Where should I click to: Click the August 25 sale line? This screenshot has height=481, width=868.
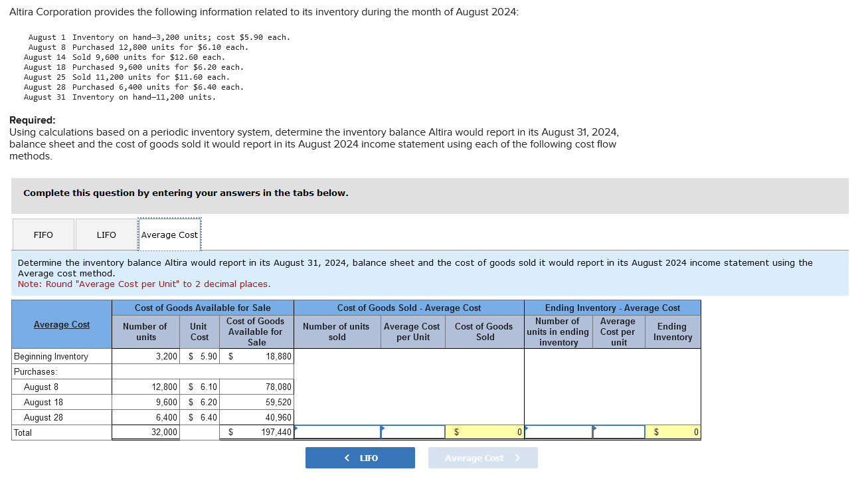pyautogui.click(x=127, y=77)
